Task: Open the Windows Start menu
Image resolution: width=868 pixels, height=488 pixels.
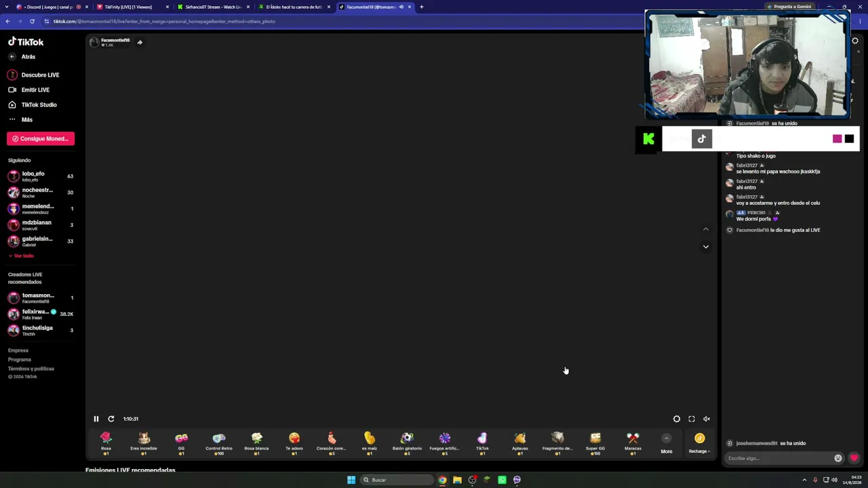Action: coord(351,480)
